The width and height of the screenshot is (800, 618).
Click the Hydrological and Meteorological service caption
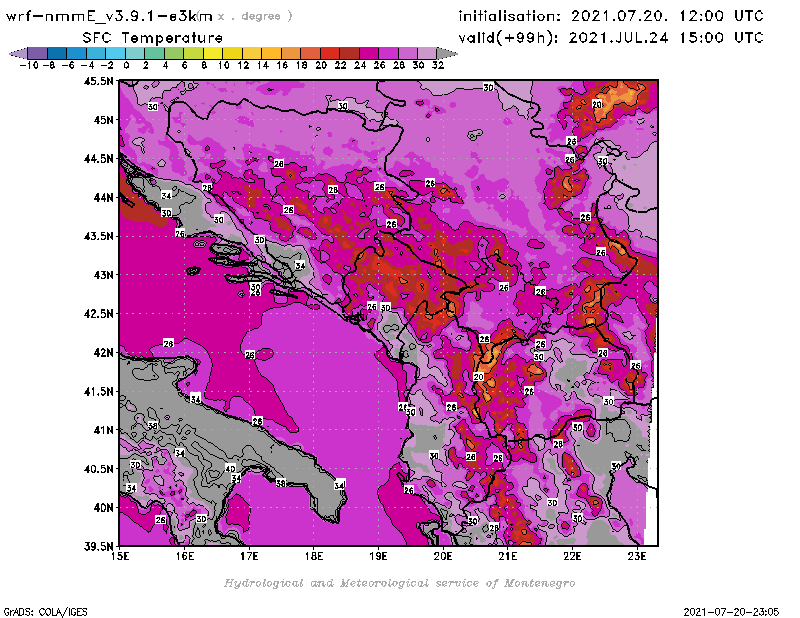399,583
